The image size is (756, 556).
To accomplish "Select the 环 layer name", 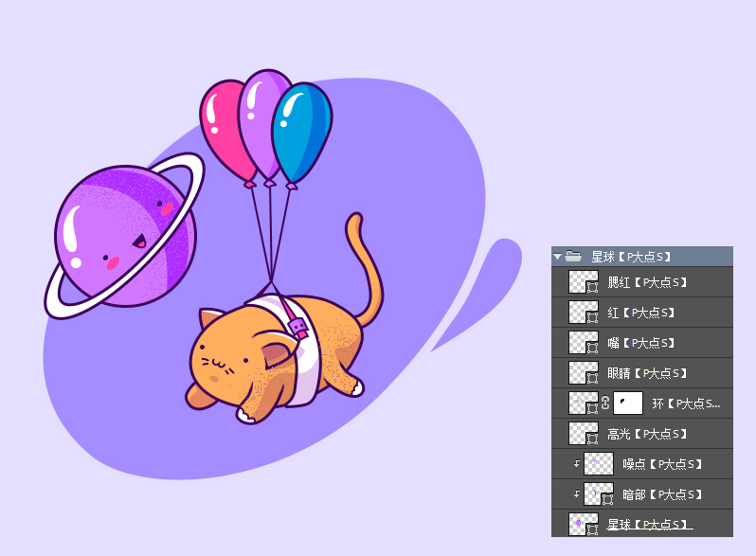I will [x=686, y=404].
